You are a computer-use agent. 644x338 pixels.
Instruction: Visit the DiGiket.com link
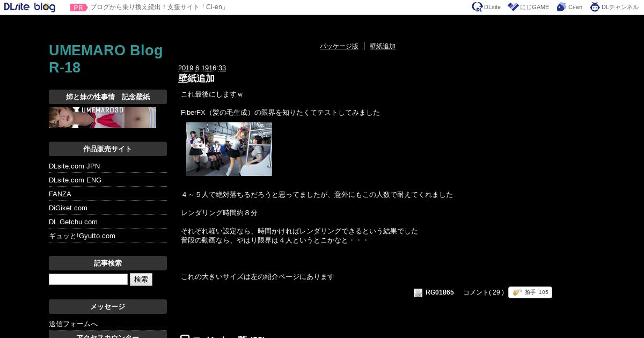pyautogui.click(x=68, y=208)
